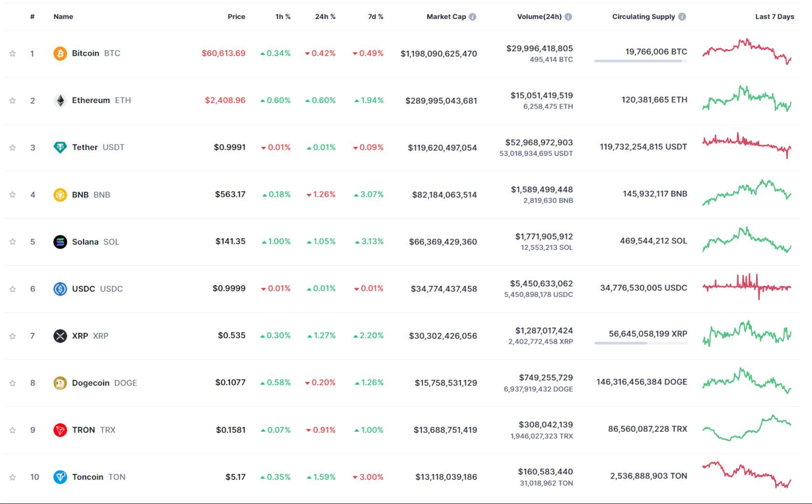Click the Bitcoin coin logo icon
The width and height of the screenshot is (812, 504).
coord(60,54)
